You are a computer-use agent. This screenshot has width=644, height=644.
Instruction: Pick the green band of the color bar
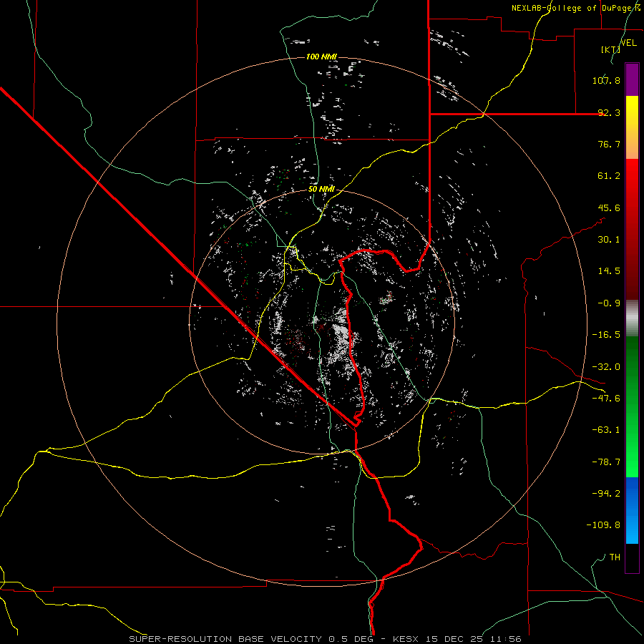point(632,406)
